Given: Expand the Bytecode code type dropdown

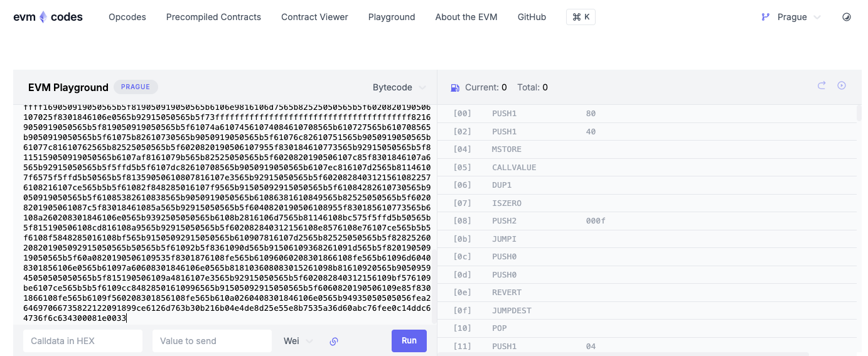Looking at the screenshot, I should (399, 87).
